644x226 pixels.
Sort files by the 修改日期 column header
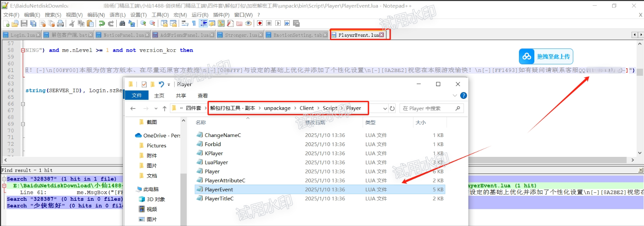[x=315, y=123]
